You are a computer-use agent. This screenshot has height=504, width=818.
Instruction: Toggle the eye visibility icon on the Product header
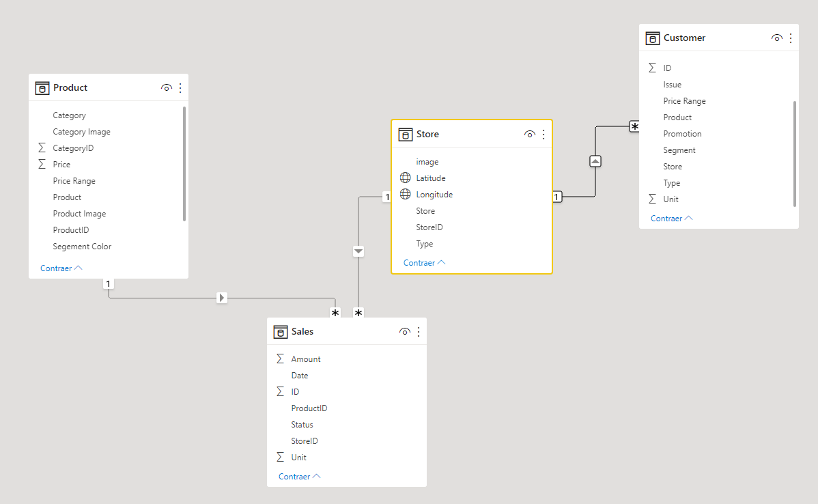coord(167,87)
